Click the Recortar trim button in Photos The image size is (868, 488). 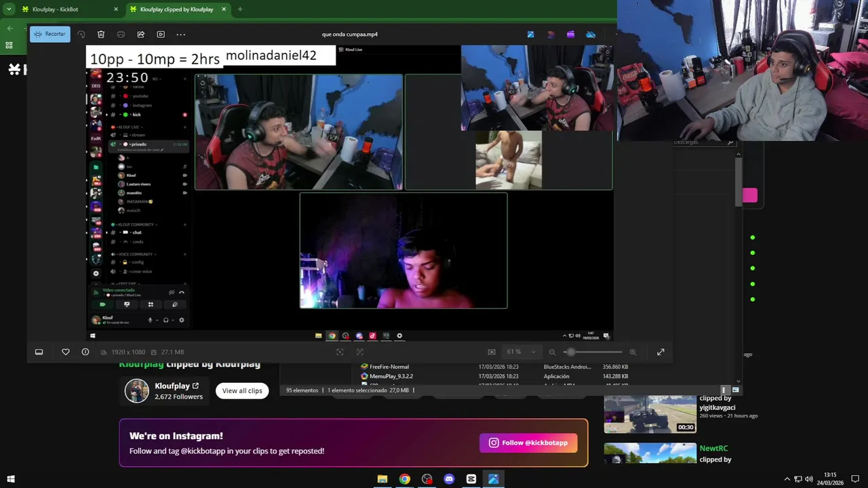[50, 34]
